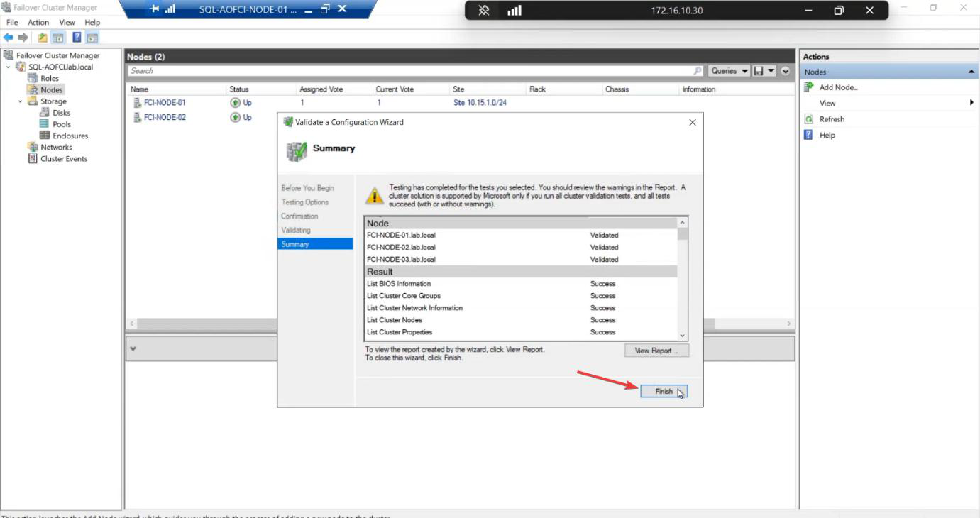This screenshot has width=980, height=518.
Task: Open Disks under Storage
Action: (x=62, y=113)
